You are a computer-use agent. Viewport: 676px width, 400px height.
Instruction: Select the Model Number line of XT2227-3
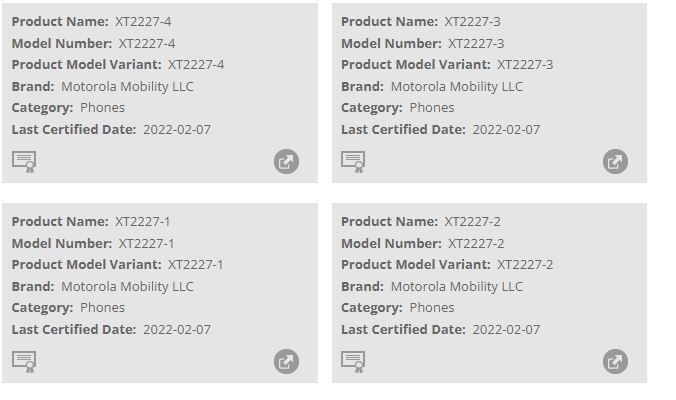click(422, 43)
